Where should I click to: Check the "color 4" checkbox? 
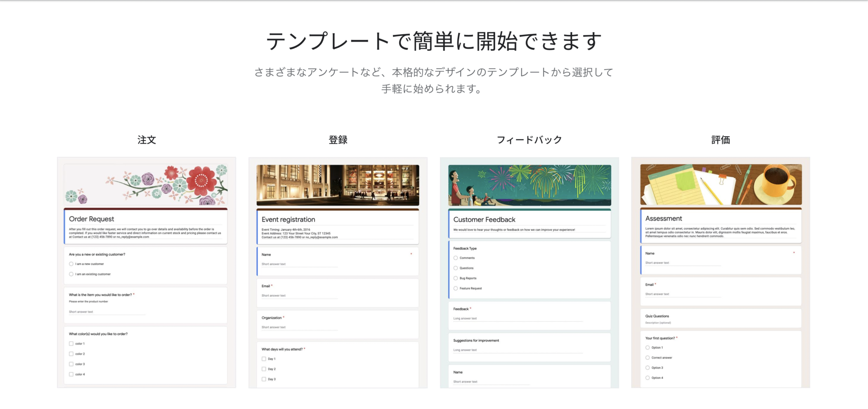click(x=71, y=374)
